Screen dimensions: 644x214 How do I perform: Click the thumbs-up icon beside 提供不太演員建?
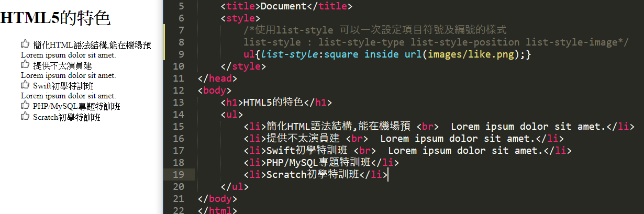coord(25,64)
